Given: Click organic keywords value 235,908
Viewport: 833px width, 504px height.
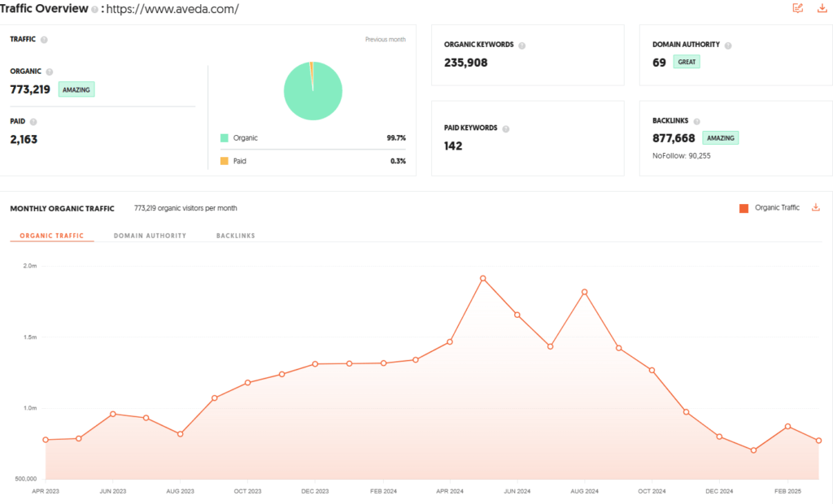Looking at the screenshot, I should [x=465, y=63].
